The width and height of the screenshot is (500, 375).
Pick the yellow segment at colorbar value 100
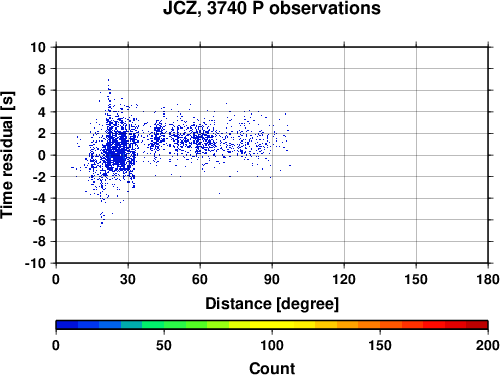pyautogui.click(x=272, y=325)
